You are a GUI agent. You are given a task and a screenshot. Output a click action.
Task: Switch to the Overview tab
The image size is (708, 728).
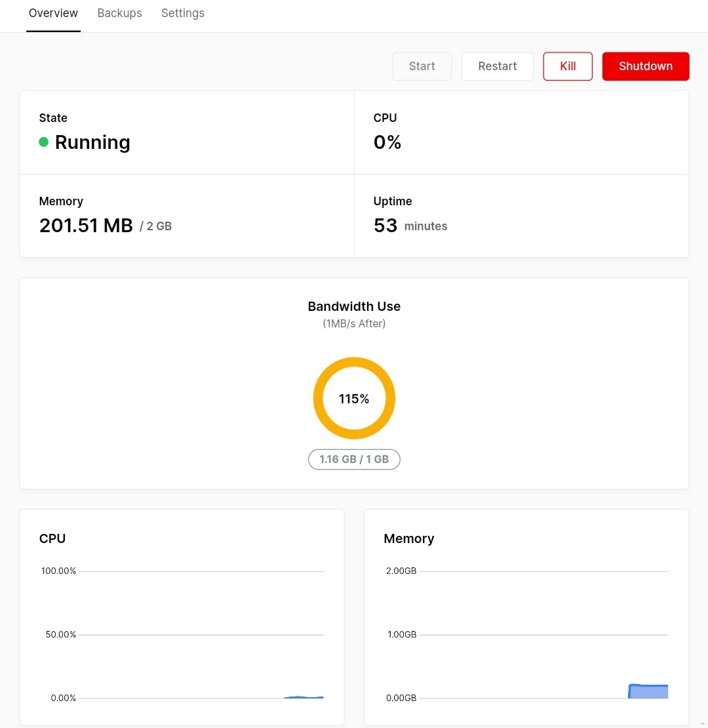[53, 13]
